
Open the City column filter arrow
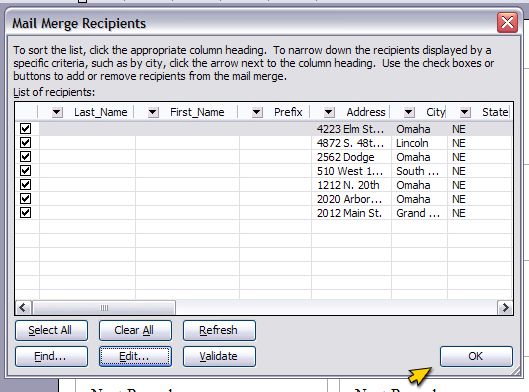tap(409, 112)
